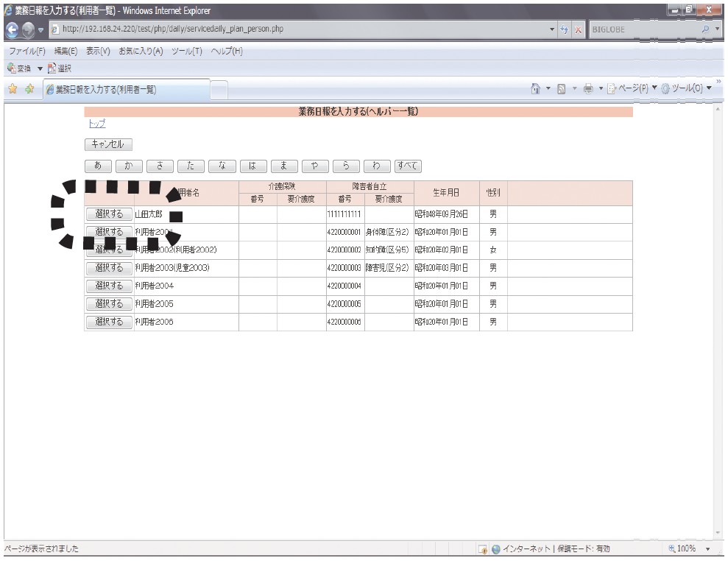Click 選択する for 利用者2006
This screenshot has height=561, width=728.
click(x=109, y=322)
